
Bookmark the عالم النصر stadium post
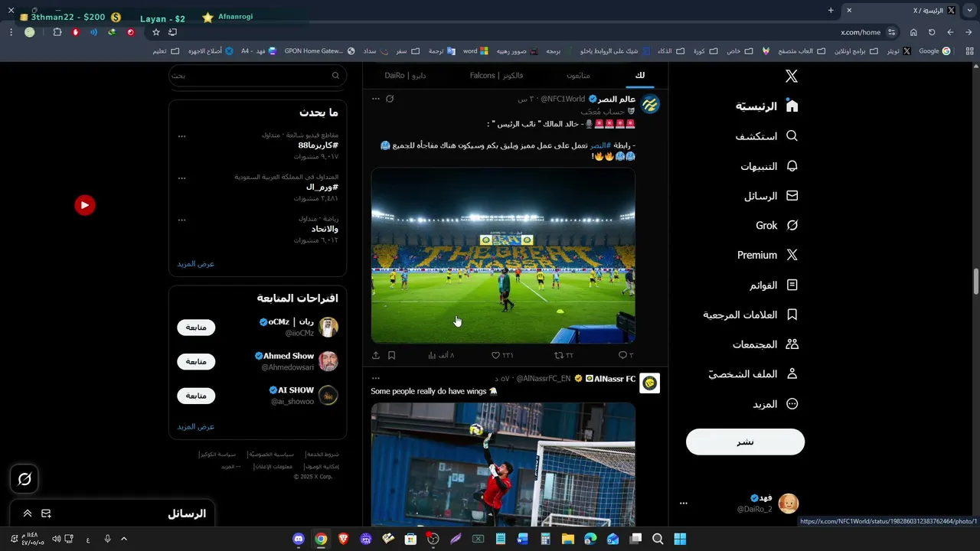point(391,355)
